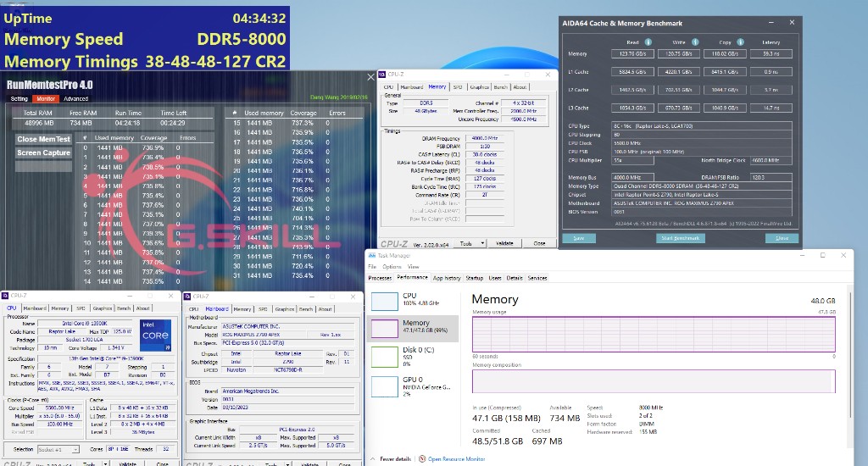Close the RunMemtestPro window with its X
Image resolution: width=868 pixels, height=466 pixels.
pos(371,77)
